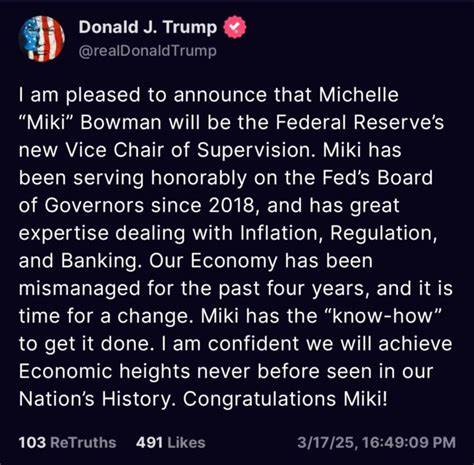Click the name "Michelle" in first line
The width and height of the screenshot is (474, 465).
click(359, 95)
